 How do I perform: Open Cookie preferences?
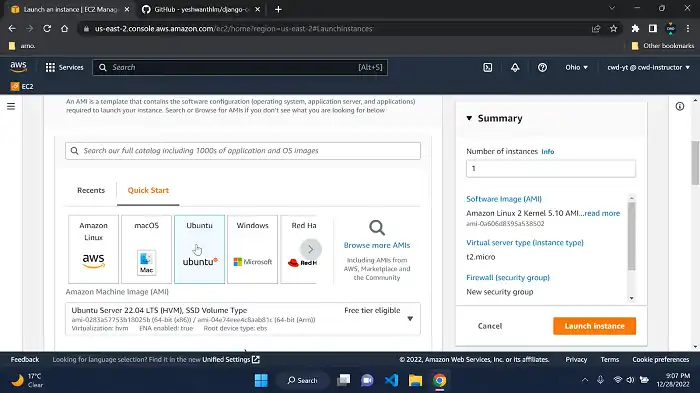tap(661, 360)
